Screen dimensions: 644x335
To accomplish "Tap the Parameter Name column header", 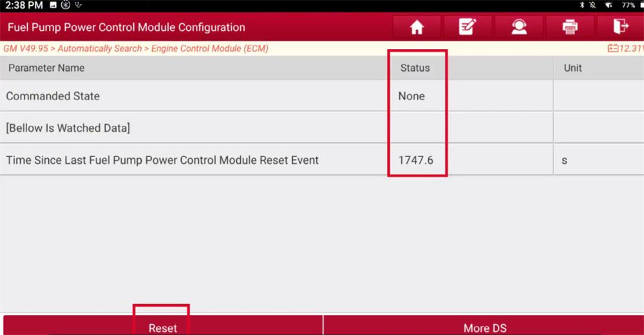I will tap(46, 68).
